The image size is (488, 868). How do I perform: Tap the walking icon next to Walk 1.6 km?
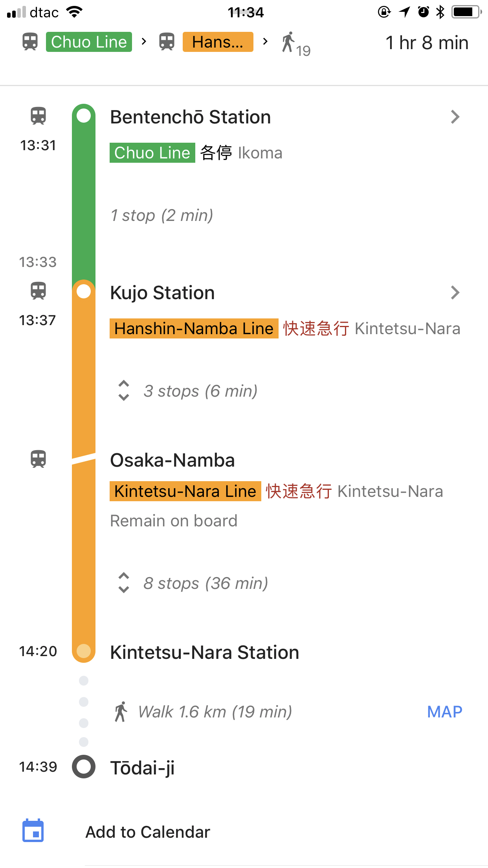coord(121,712)
